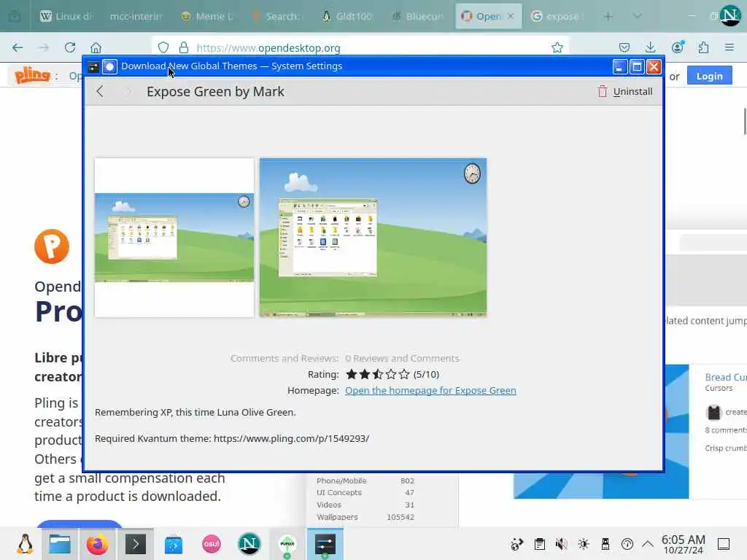Click the tracking protection shield icon
The height and width of the screenshot is (560, 747).
tap(163, 47)
